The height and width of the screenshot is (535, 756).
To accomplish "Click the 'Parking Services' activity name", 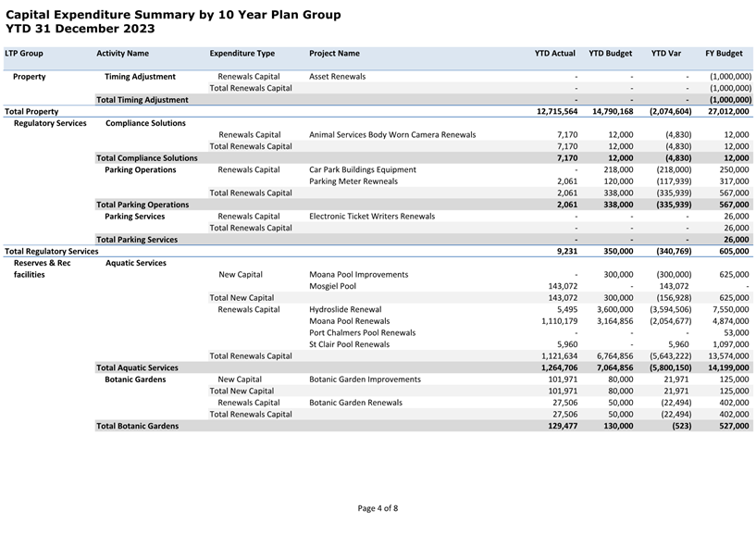I will pos(134,216).
